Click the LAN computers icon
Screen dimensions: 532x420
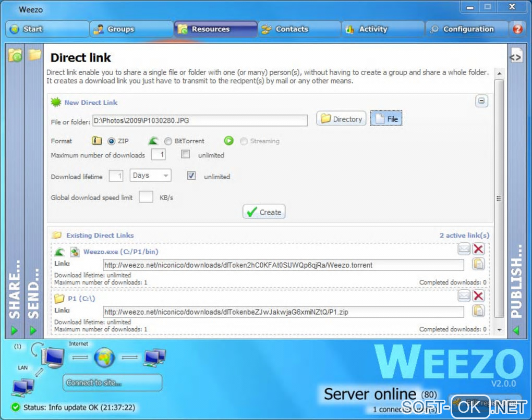click(x=23, y=387)
